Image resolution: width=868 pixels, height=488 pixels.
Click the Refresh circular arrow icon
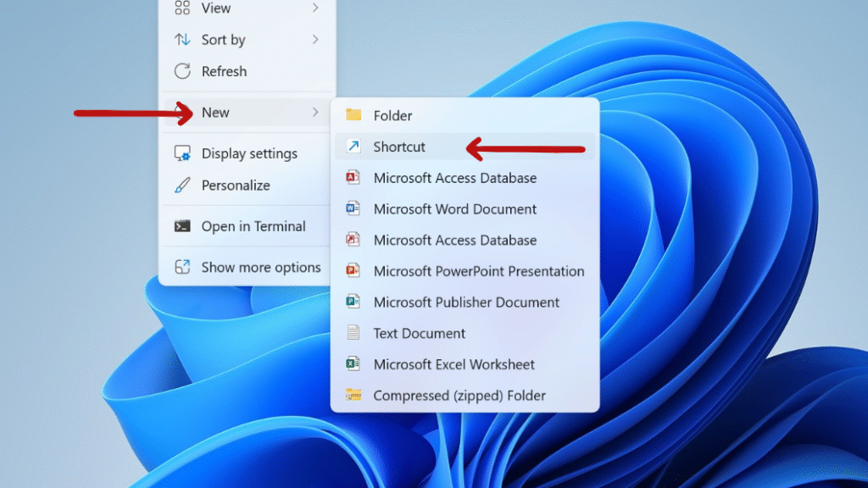click(182, 71)
